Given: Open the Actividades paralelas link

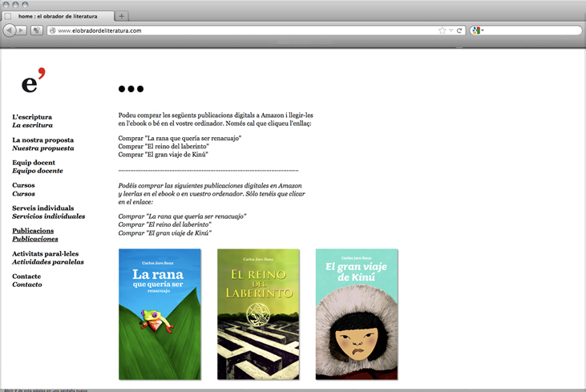Looking at the screenshot, I should point(48,261).
